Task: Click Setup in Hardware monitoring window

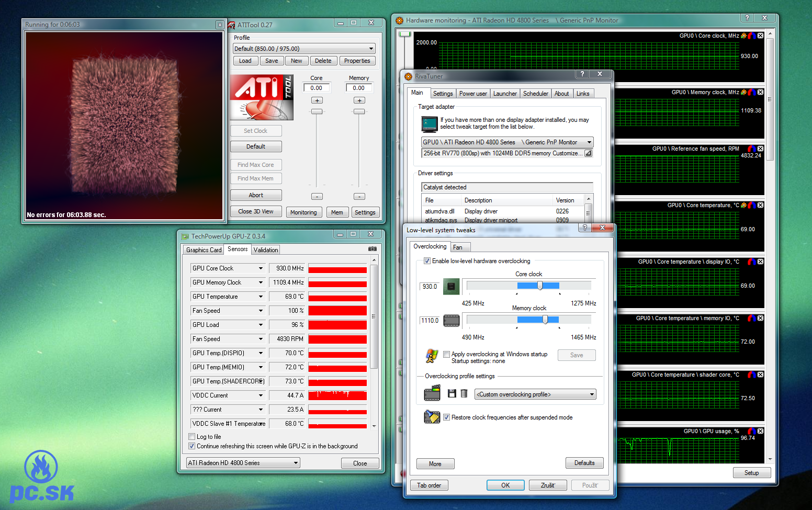Action: click(x=752, y=473)
